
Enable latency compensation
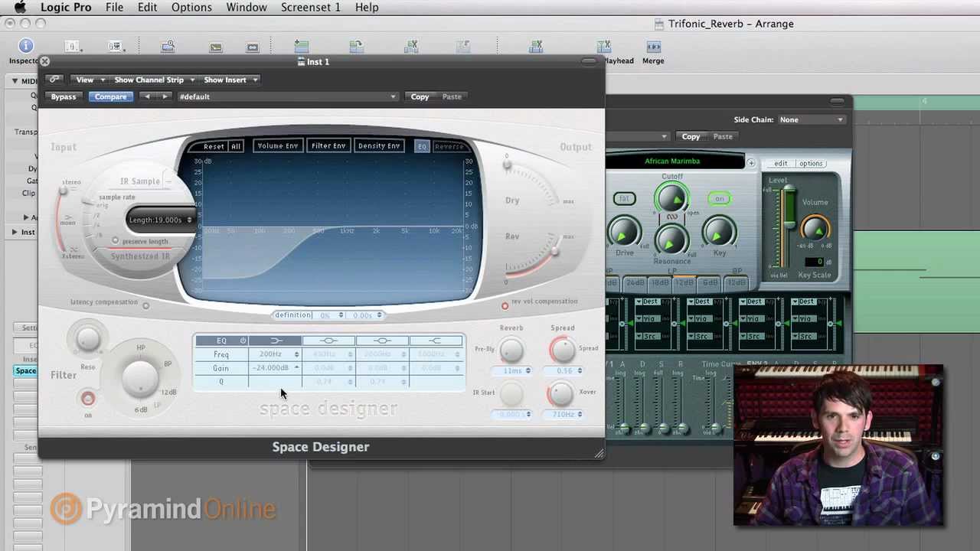tap(145, 306)
